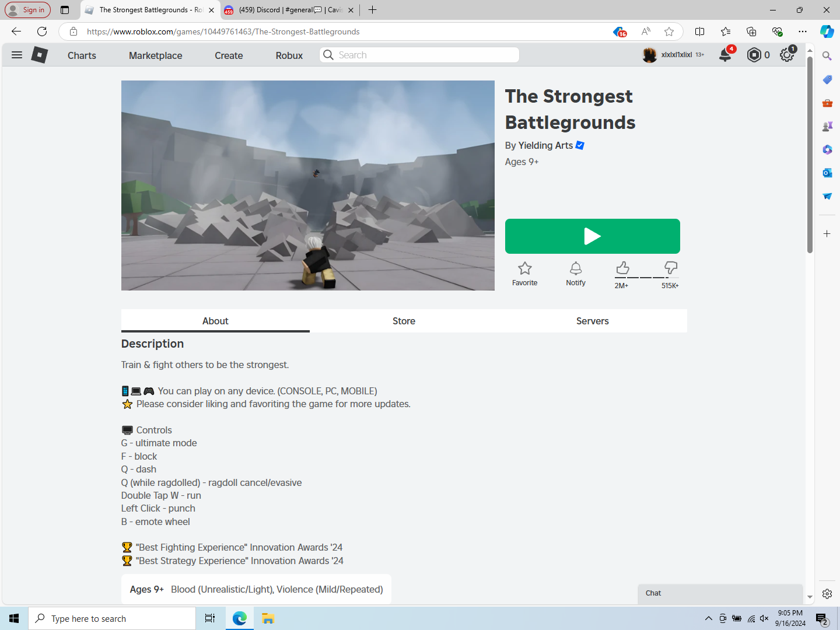Open the Yielding Arts creator link

point(545,145)
